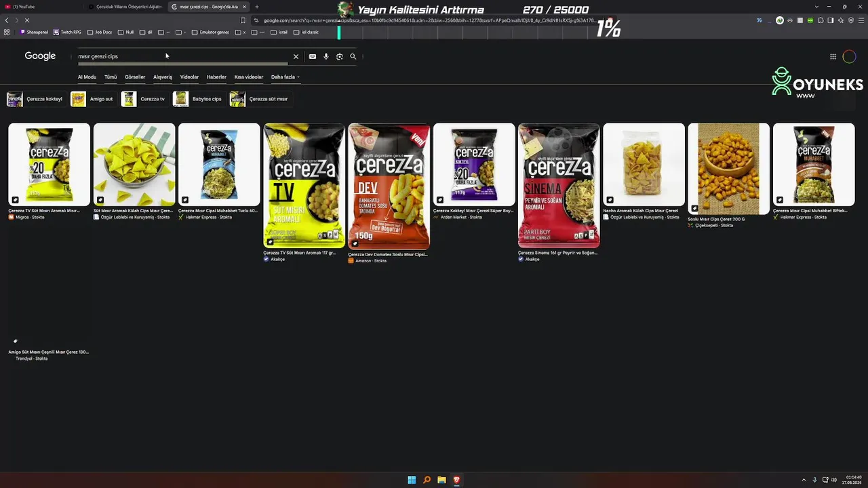Open the Null bookmarks folder

tap(125, 32)
